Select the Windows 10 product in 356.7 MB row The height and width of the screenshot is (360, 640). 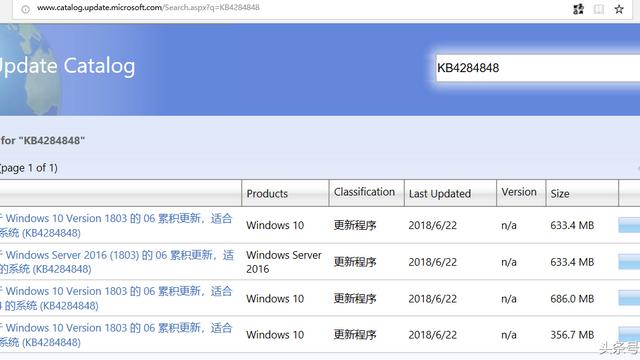coord(275,335)
